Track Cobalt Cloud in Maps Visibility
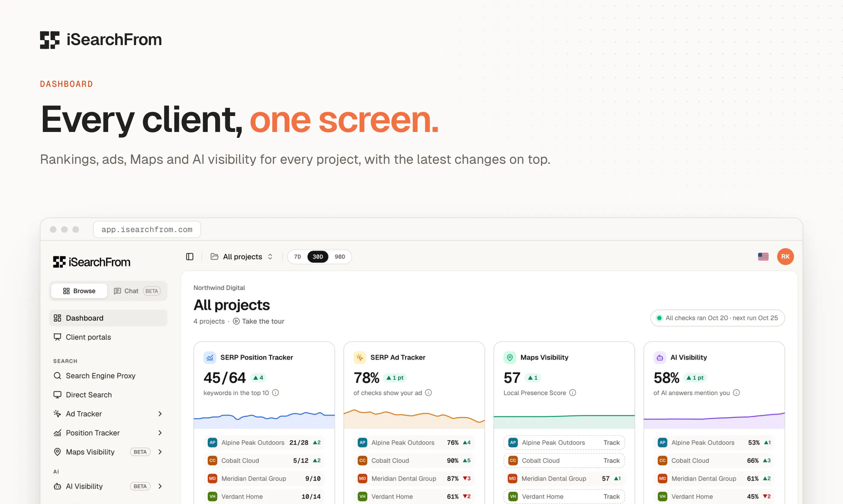The image size is (843, 504). coord(612,461)
